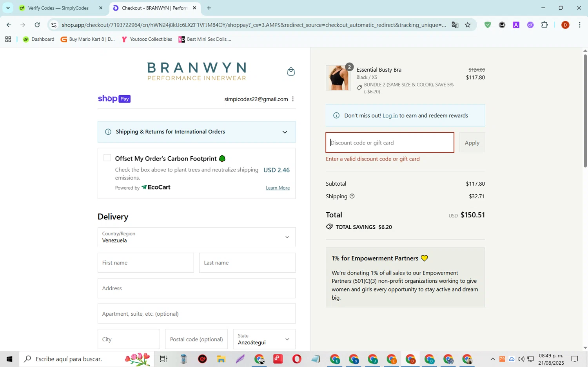Viewport: 588px width, 367px height.
Task: Open the purple A extension
Action: pyautogui.click(x=516, y=25)
